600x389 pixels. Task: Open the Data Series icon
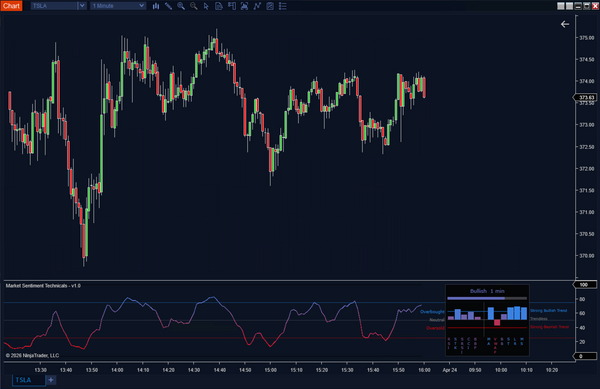(219, 6)
